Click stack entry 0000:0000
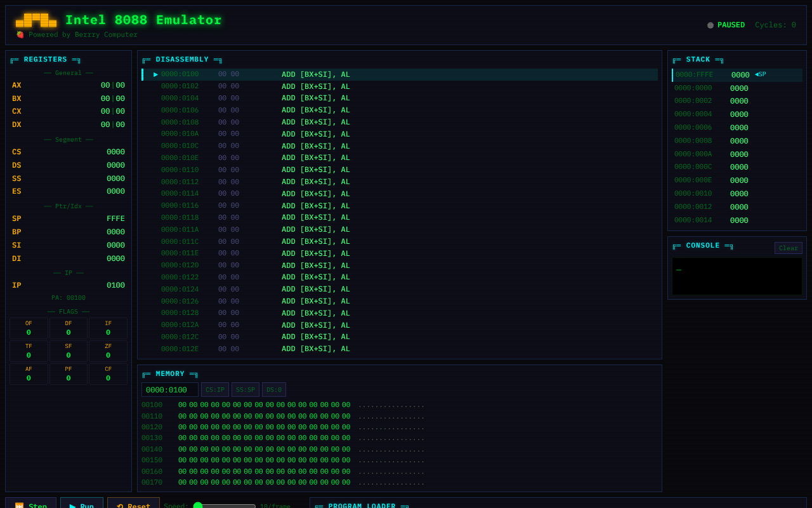Viewport: 812px width, 508px height. click(737, 88)
